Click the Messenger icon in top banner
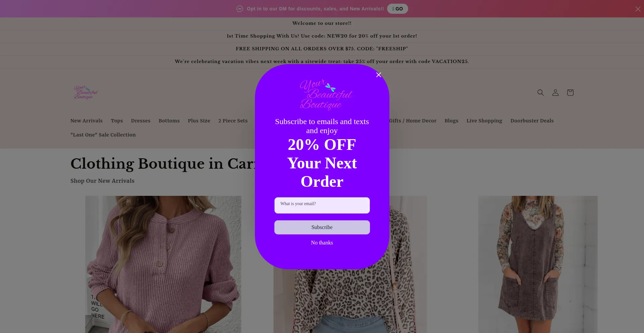 [240, 9]
